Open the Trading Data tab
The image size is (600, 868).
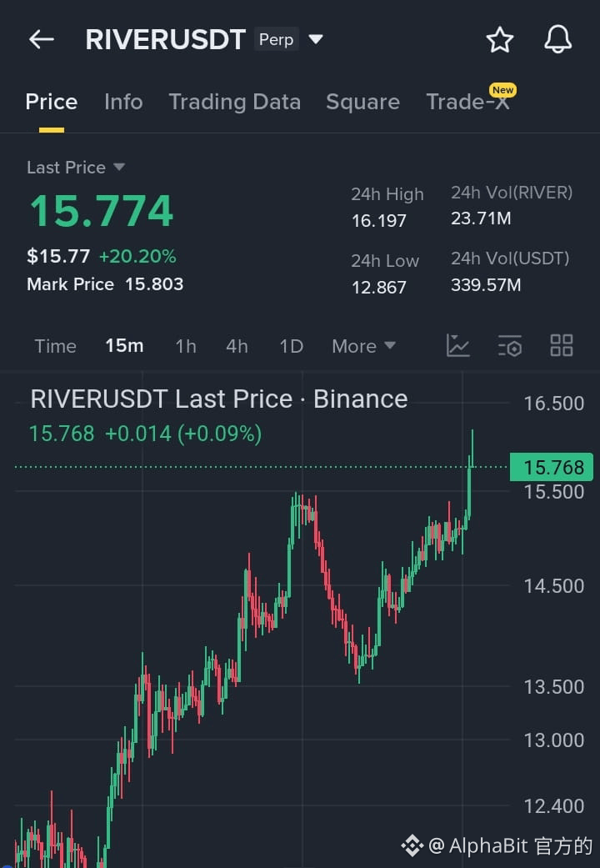[x=235, y=102]
